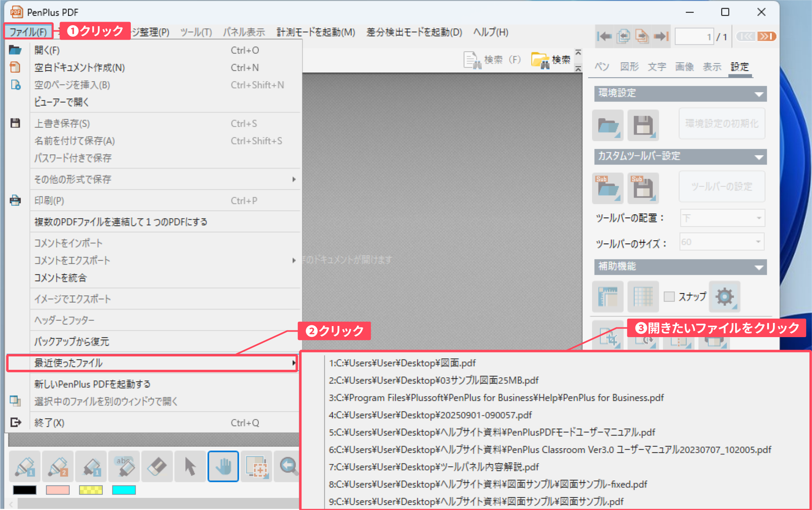Select the arrow pointer tool
812x510 pixels.
(x=190, y=467)
